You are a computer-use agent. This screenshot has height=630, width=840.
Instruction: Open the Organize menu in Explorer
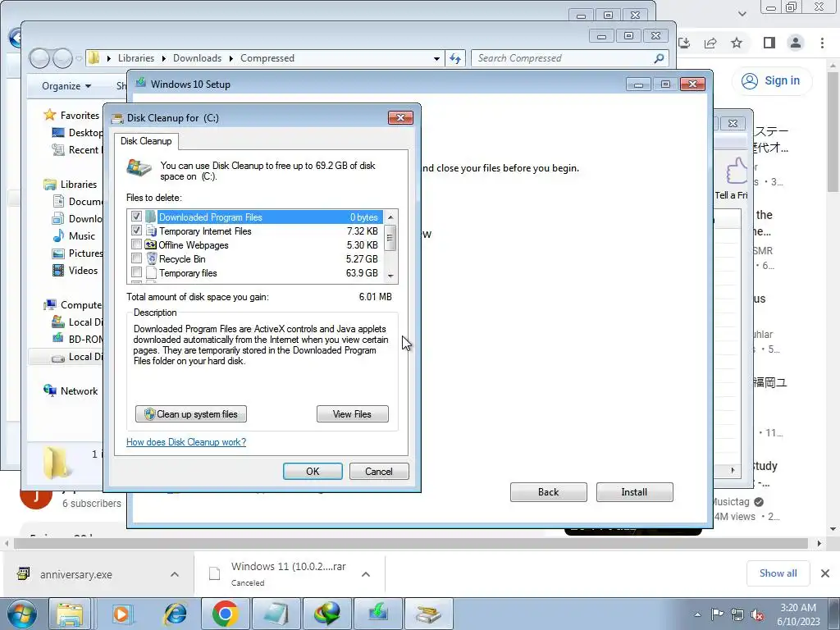[x=66, y=85]
